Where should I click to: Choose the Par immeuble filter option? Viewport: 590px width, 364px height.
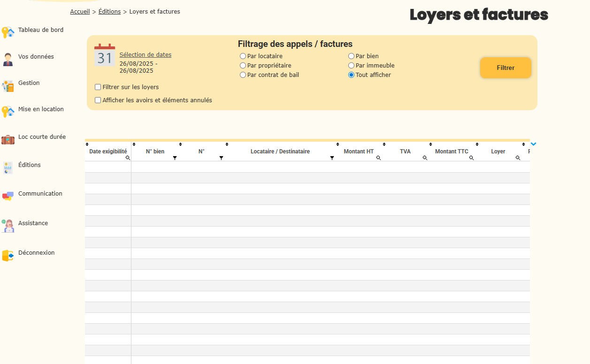tap(351, 66)
